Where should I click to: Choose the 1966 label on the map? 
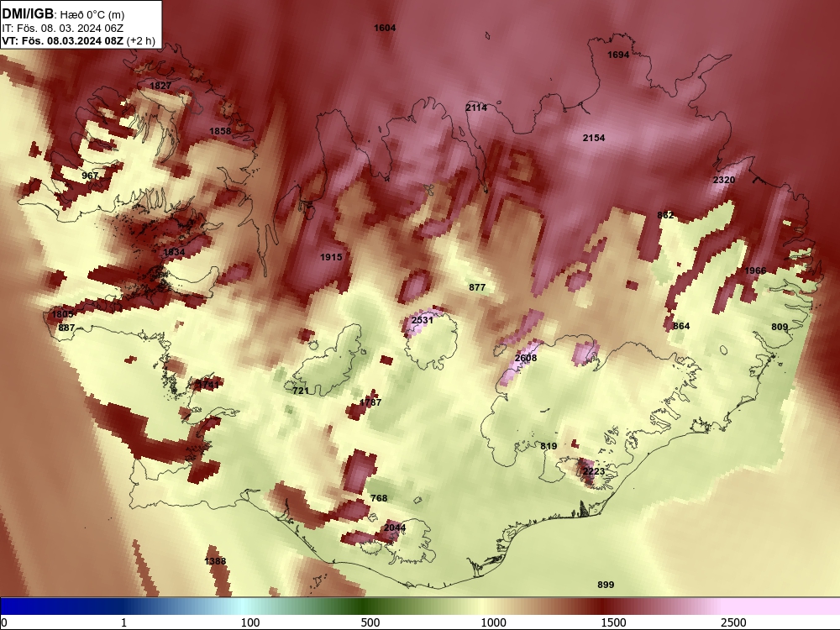(x=755, y=270)
